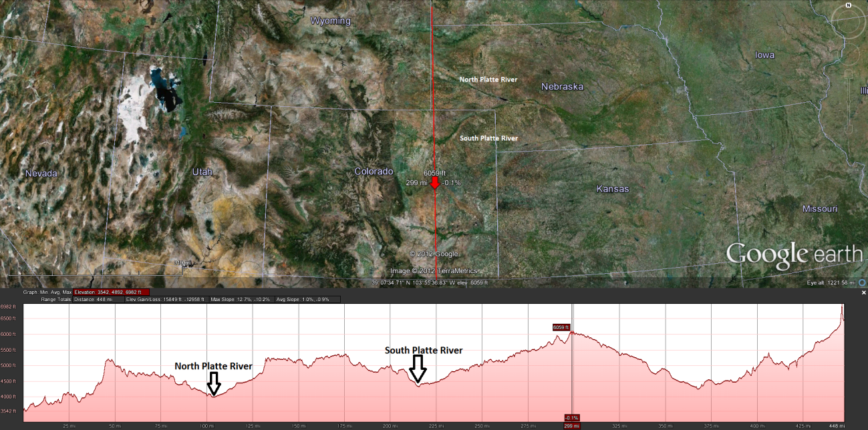
Task: Click the Colorado state label on the map
Action: pos(374,171)
